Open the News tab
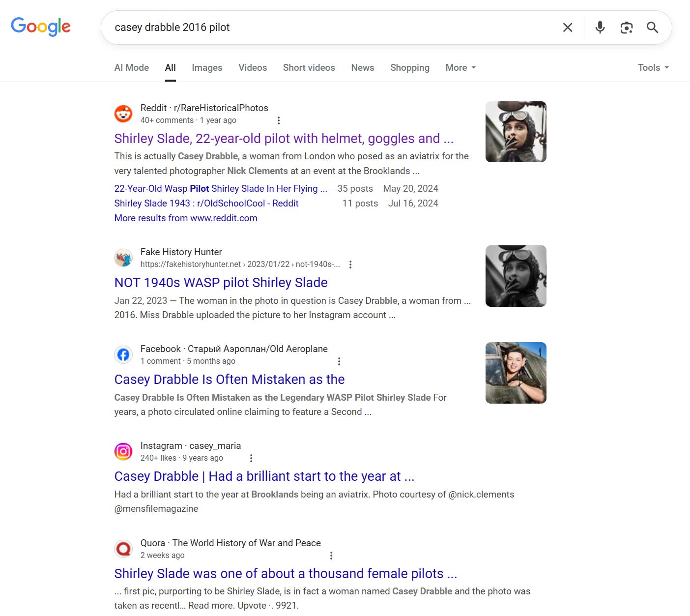 coord(363,68)
